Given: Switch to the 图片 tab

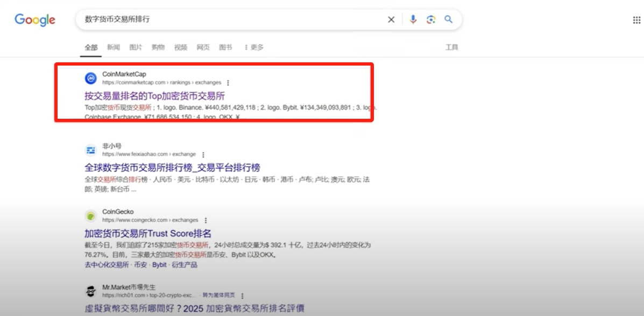Looking at the screenshot, I should [136, 48].
